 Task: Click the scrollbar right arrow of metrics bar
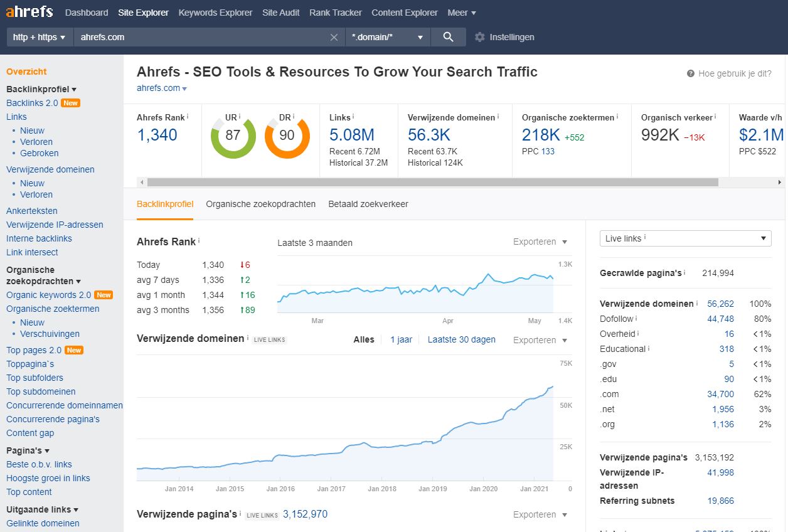click(x=780, y=182)
